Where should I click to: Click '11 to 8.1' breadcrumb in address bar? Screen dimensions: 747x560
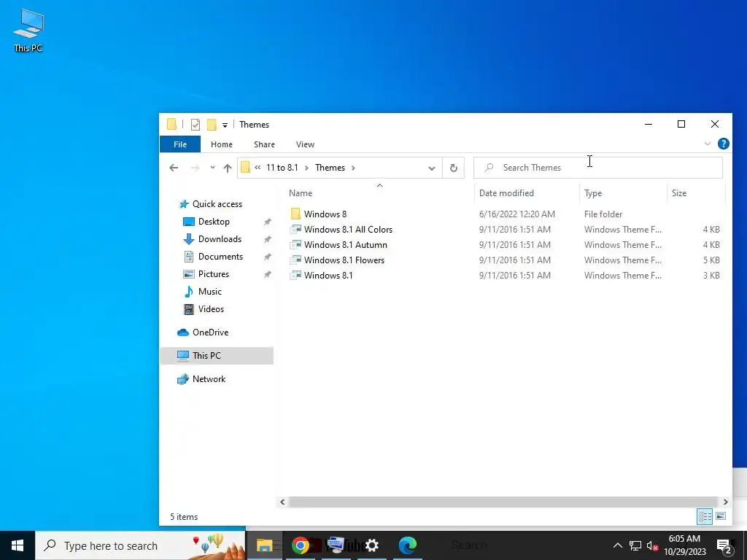(x=282, y=168)
